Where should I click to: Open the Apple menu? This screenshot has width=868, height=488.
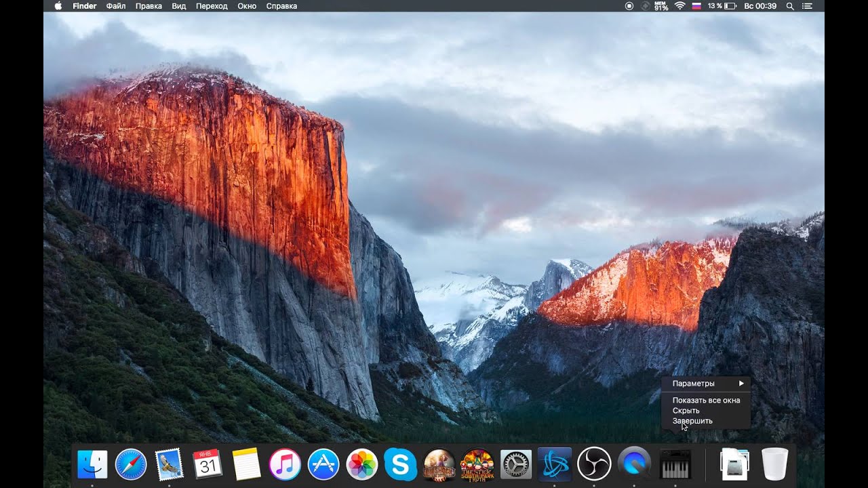click(x=58, y=5)
